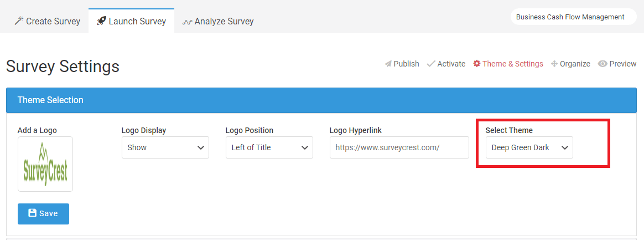The width and height of the screenshot is (644, 240).
Task: Click the SurveyCrest logo thumbnail
Action: point(45,164)
